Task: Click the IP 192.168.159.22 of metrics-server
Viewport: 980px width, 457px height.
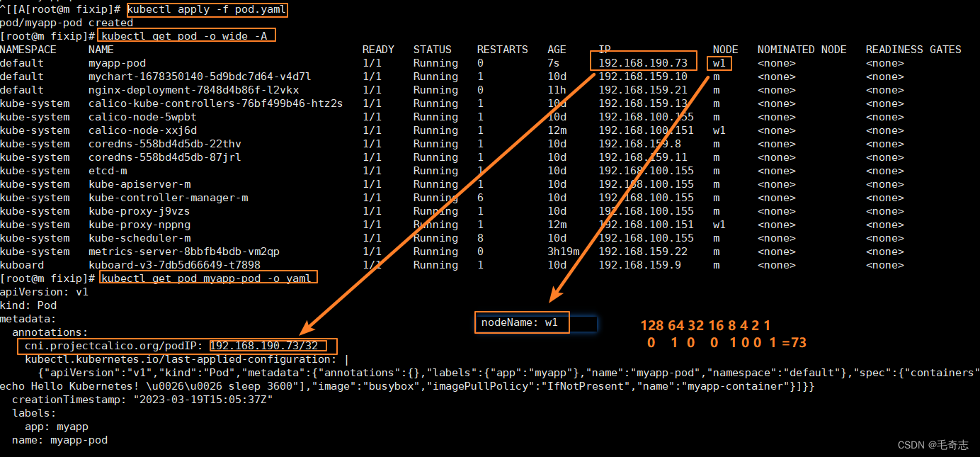Action: [x=643, y=252]
